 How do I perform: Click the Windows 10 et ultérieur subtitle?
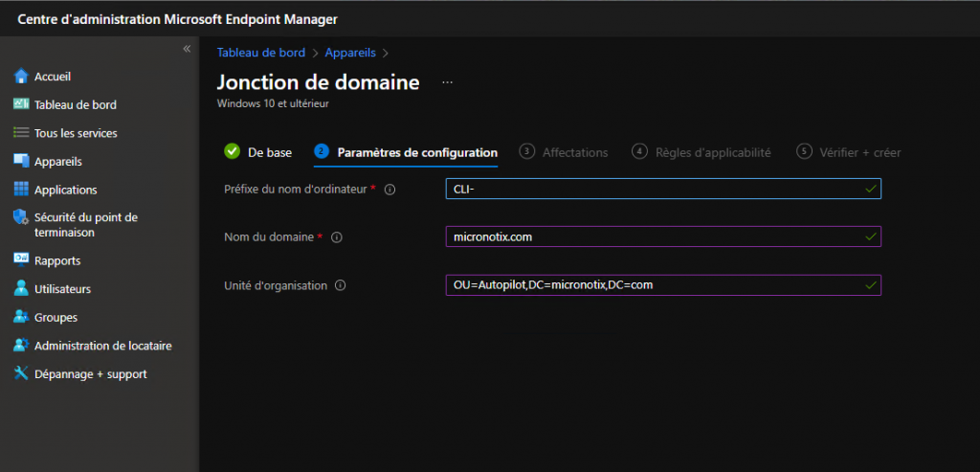[x=273, y=103]
